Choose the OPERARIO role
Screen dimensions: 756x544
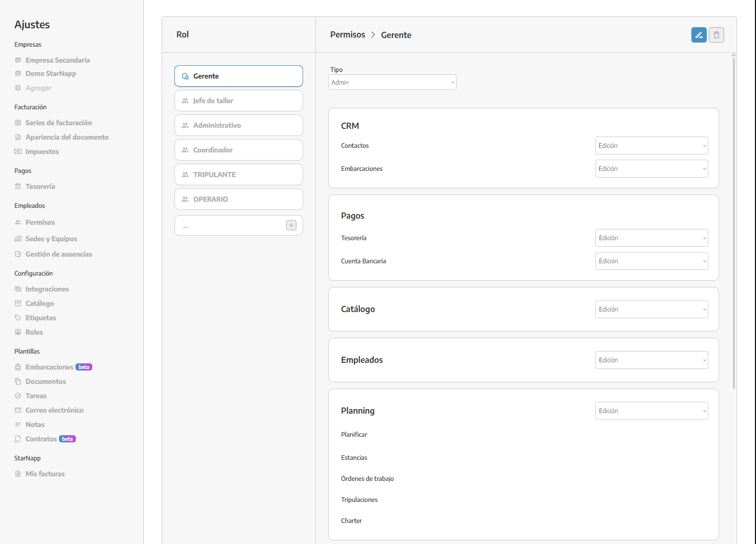tap(238, 199)
